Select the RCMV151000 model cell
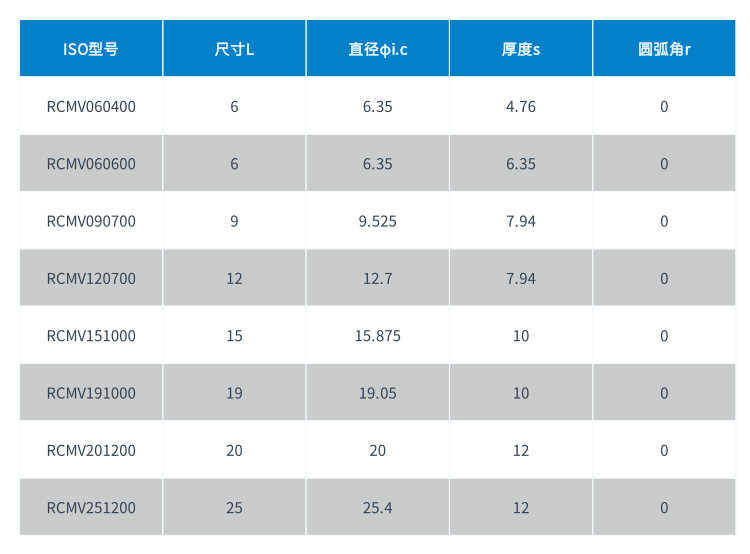This screenshot has width=750, height=554. point(91,336)
